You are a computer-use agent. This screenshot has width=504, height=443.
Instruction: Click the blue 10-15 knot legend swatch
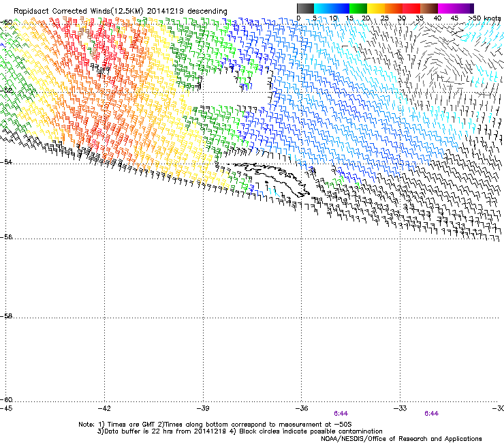[341, 8]
